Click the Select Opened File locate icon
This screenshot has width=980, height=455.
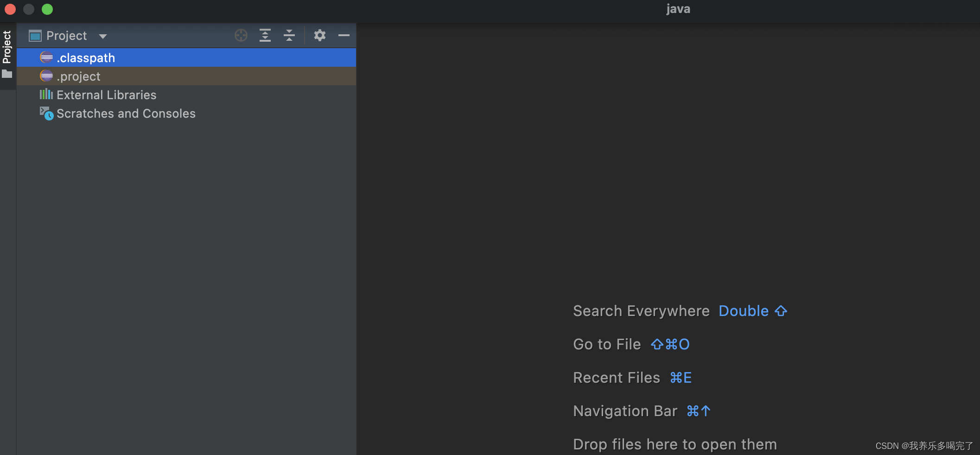tap(241, 35)
